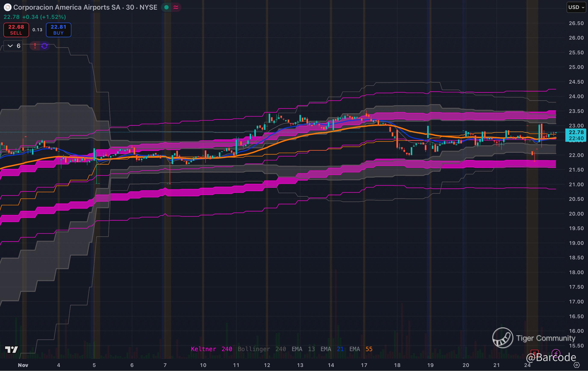This screenshot has height=371, width=588.
Task: Open the chart settings hexagon gear
Action: coord(576,365)
